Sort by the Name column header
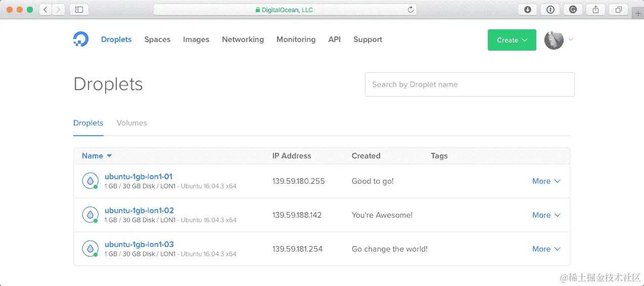Viewport: 644px width, 286px height. coord(97,156)
